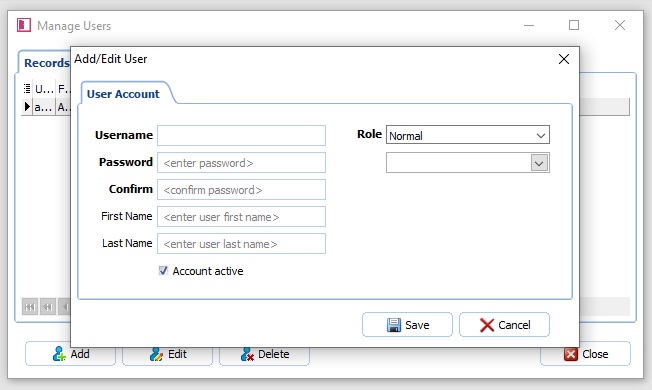This screenshot has width=652, height=390.
Task: Focus the enter password field
Action: pos(241,163)
